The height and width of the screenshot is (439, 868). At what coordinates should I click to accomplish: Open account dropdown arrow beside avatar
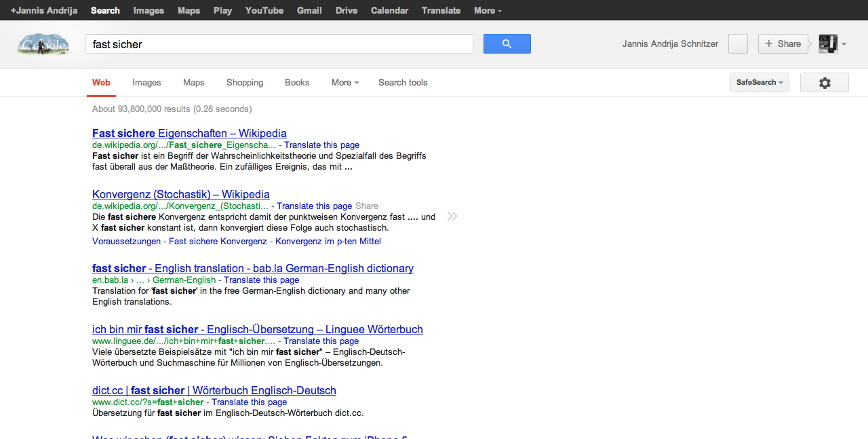[x=844, y=44]
